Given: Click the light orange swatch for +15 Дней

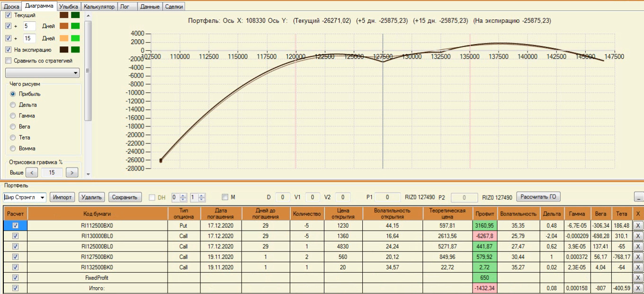Looking at the screenshot, I should tap(64, 38).
